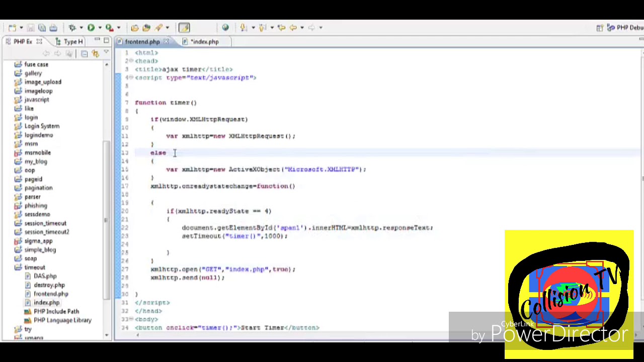Image resolution: width=644 pixels, height=362 pixels.
Task: Click the Previous Annotation toolbar icon
Action: click(x=262, y=28)
